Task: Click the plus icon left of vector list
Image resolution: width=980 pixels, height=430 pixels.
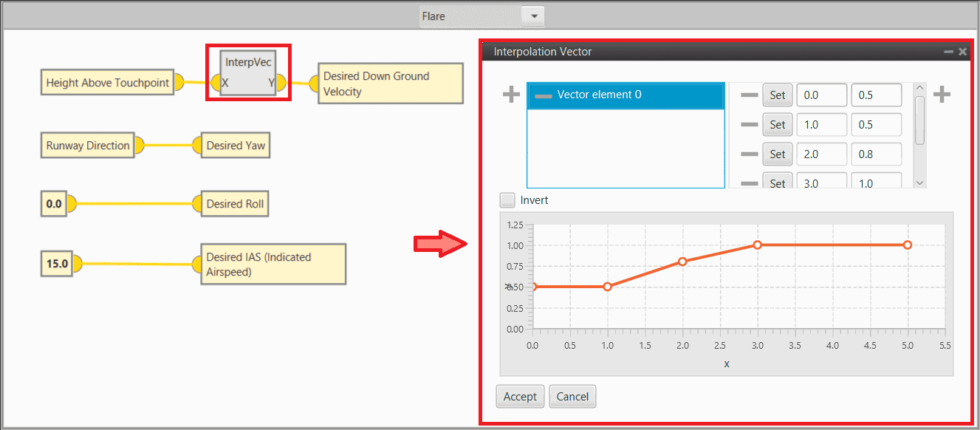Action: [x=511, y=95]
